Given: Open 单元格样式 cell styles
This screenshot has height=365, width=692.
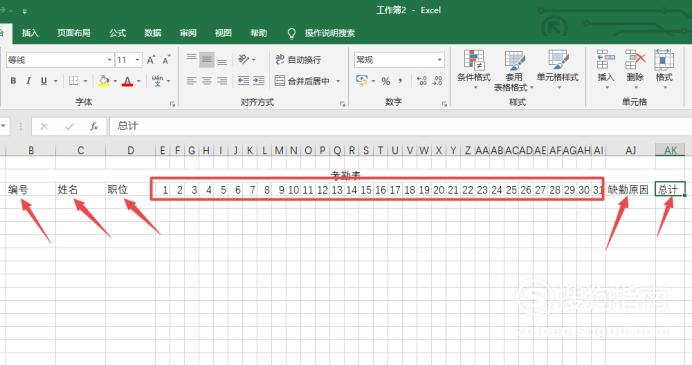Looking at the screenshot, I should pos(557,70).
